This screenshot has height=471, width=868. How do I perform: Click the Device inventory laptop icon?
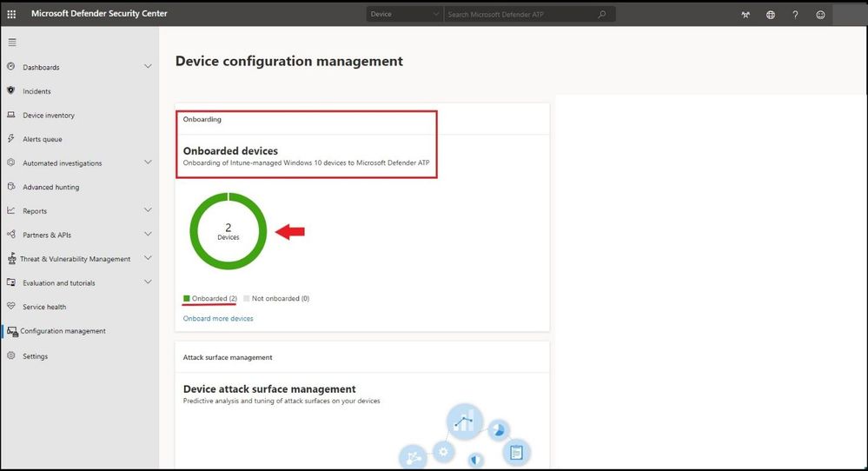(11, 115)
